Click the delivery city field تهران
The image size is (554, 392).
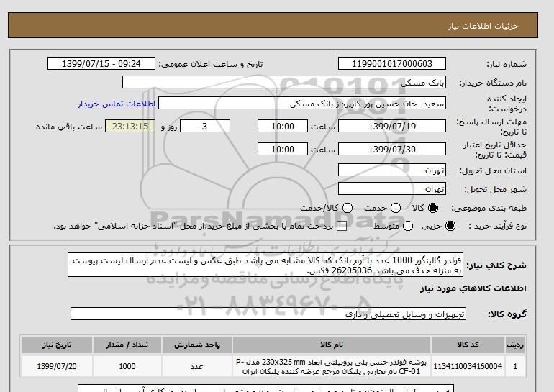[392, 189]
